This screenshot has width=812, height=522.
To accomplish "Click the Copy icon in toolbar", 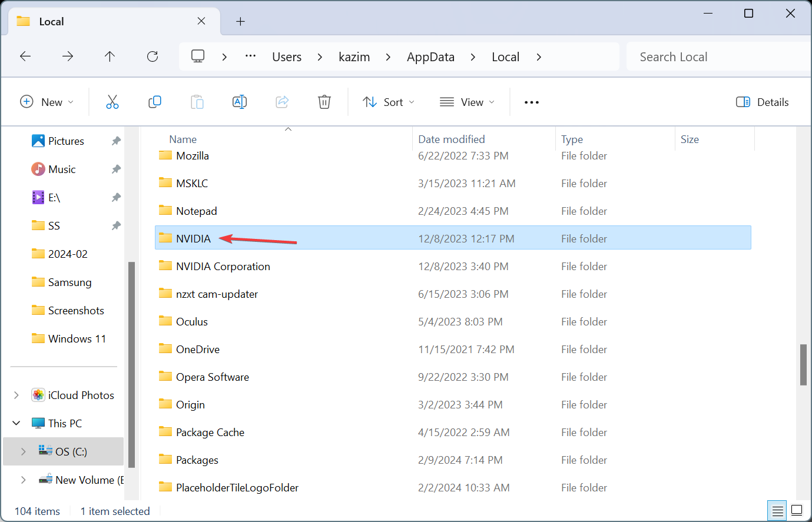I will pos(155,102).
